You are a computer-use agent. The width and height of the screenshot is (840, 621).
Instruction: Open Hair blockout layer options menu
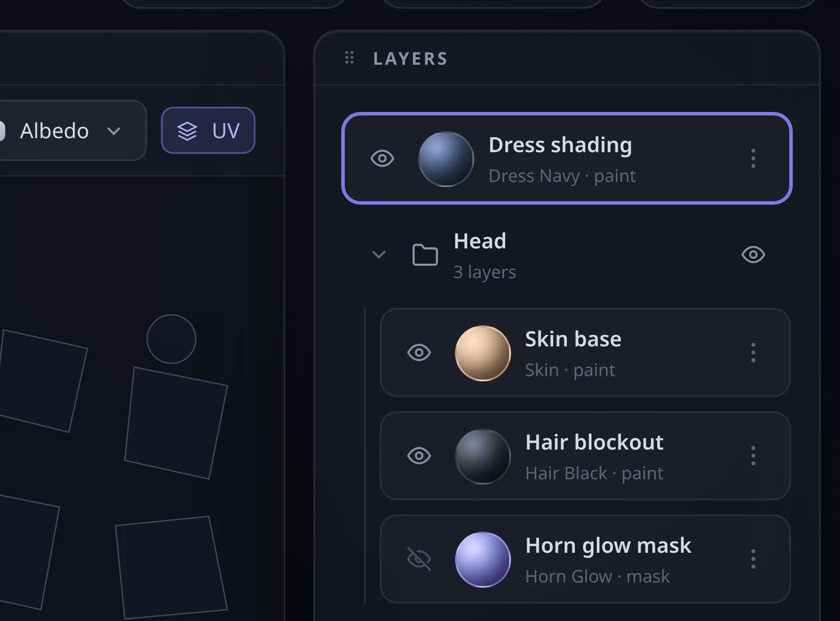pos(753,456)
